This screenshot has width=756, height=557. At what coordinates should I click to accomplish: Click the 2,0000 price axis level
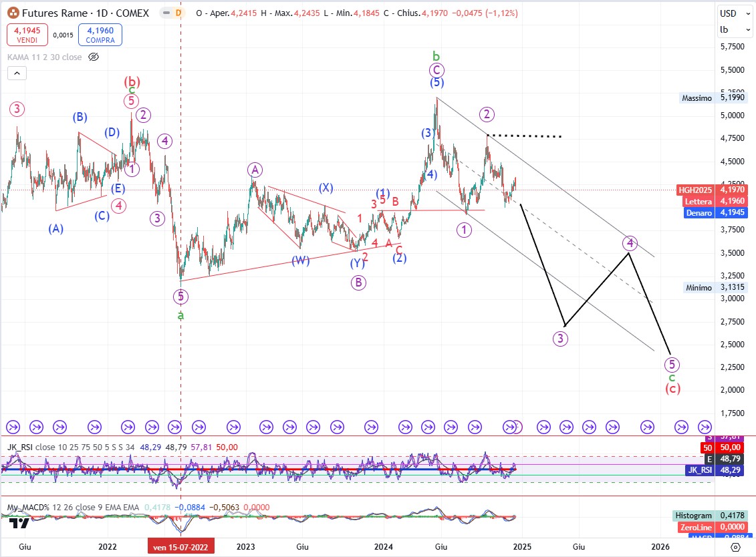(733, 390)
